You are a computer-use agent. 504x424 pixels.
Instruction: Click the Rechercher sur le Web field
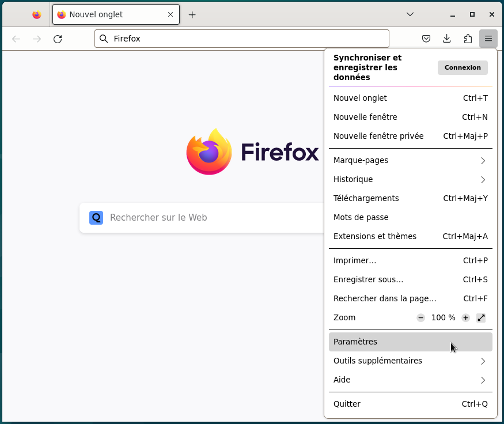pos(202,218)
